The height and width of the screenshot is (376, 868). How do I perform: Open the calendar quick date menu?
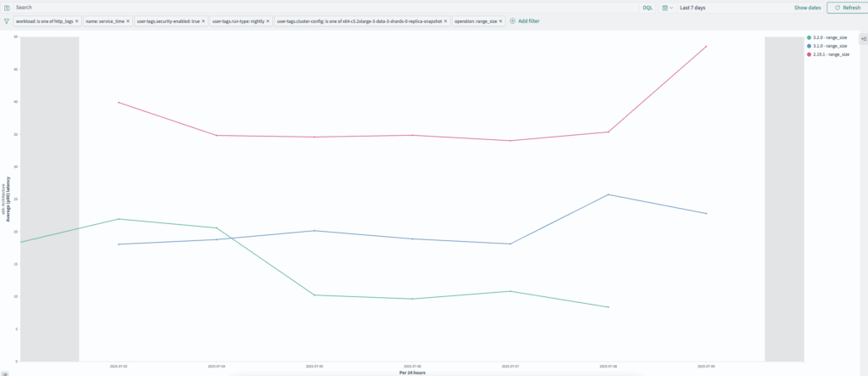click(667, 8)
